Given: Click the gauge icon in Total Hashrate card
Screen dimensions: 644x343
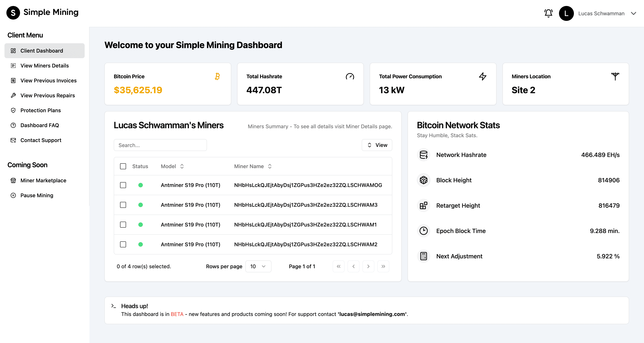Looking at the screenshot, I should [350, 76].
